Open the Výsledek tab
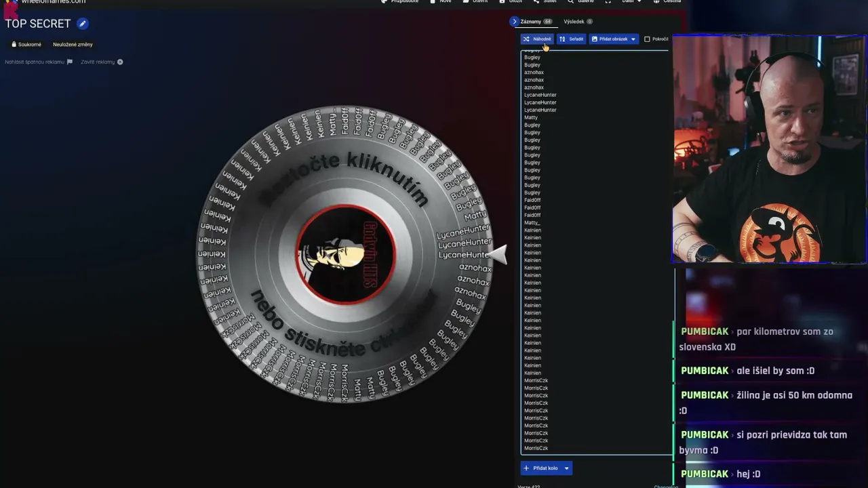Image resolution: width=868 pixels, height=488 pixels. [578, 22]
